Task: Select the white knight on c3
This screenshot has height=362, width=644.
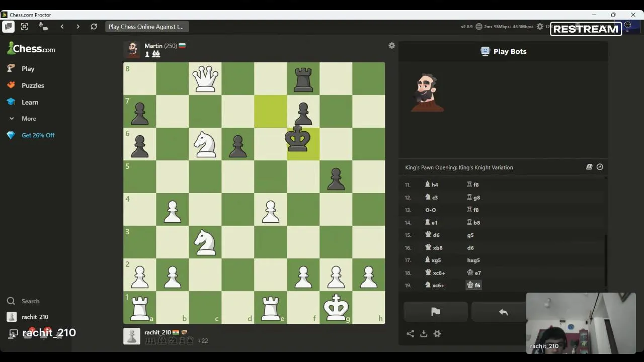Action: pos(205,242)
